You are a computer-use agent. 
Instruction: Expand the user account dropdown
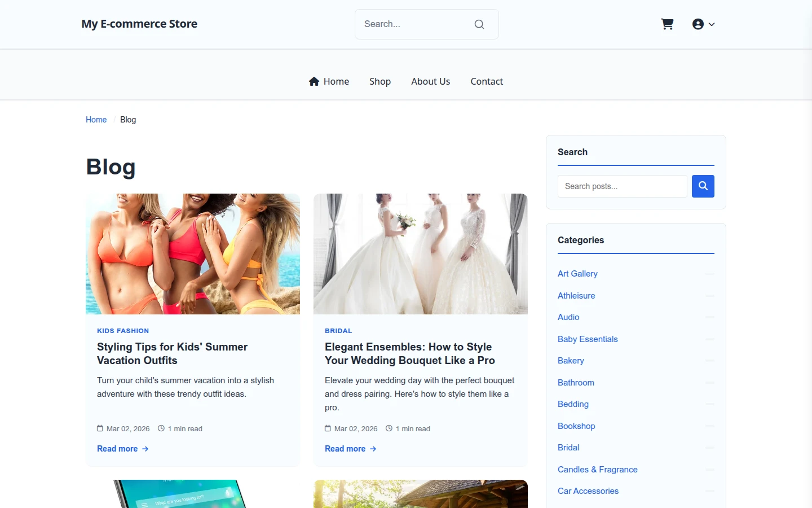click(703, 24)
